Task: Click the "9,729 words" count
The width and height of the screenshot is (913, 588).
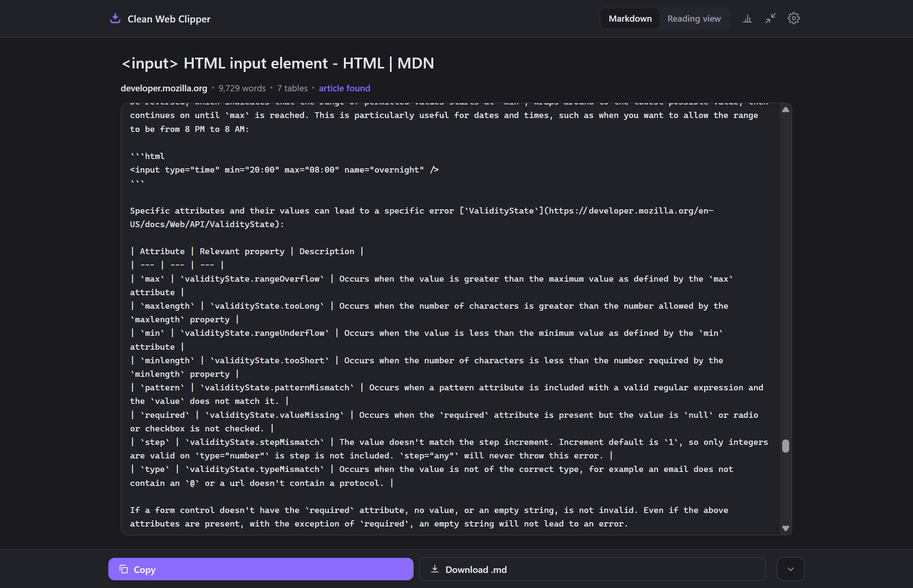Action: (242, 88)
